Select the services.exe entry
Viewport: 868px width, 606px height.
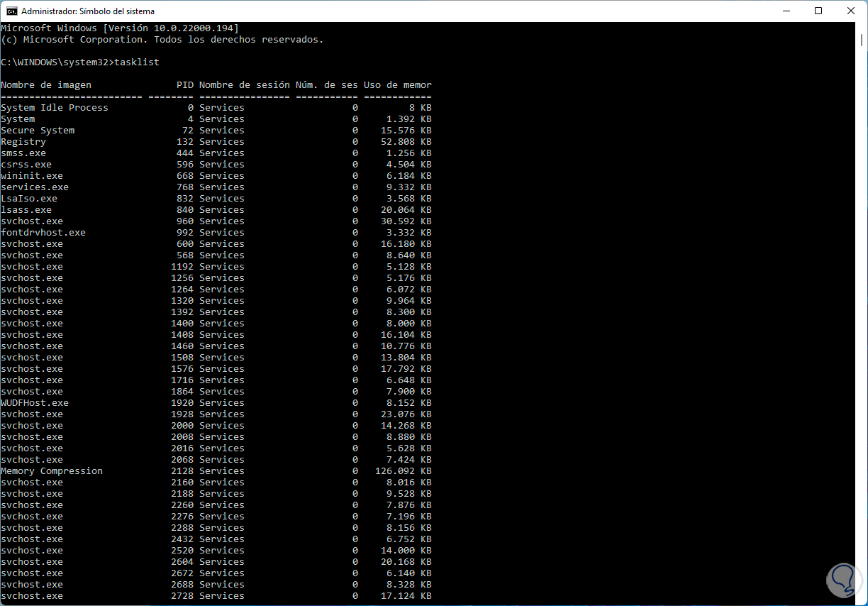pyautogui.click(x=35, y=187)
